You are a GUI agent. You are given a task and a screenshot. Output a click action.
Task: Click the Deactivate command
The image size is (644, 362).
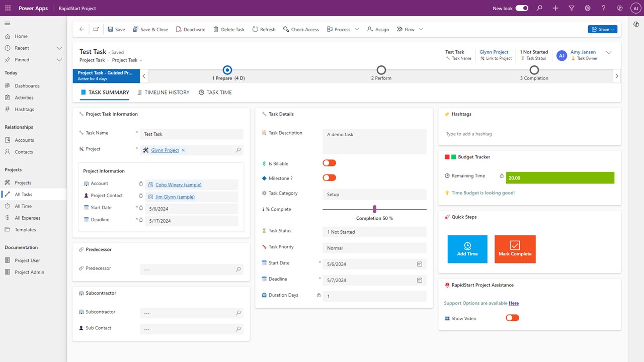[x=191, y=29]
